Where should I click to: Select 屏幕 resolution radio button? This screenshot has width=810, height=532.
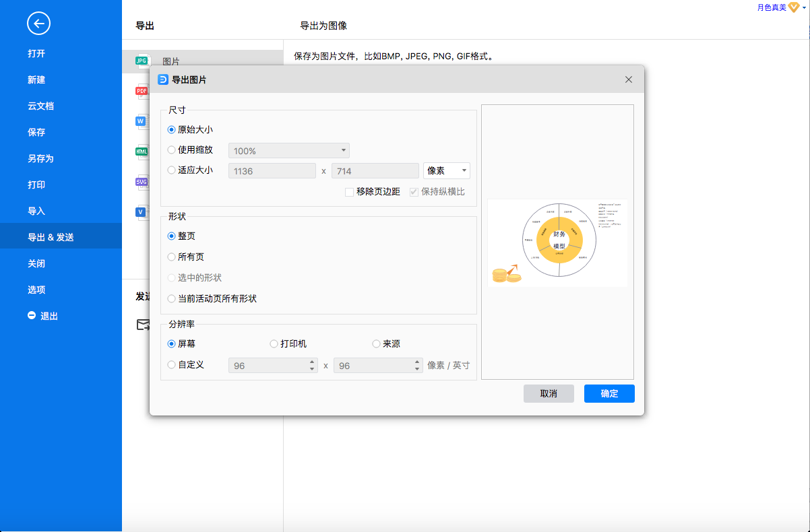pyautogui.click(x=172, y=343)
